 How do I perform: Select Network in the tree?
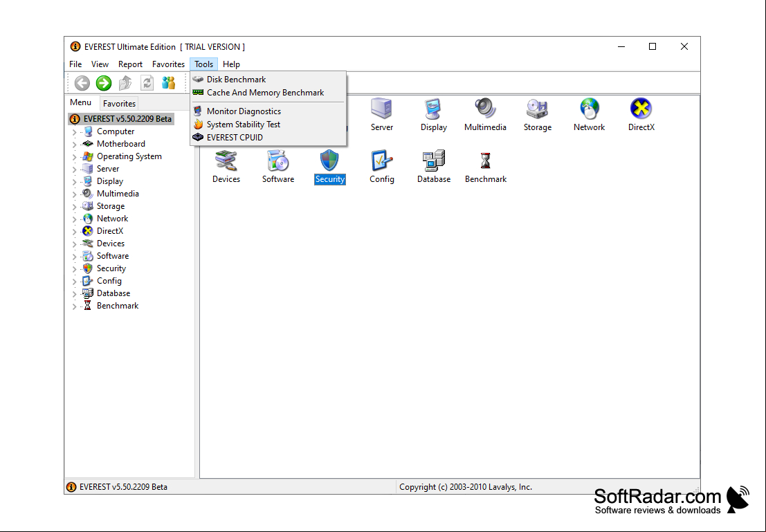[x=112, y=219]
